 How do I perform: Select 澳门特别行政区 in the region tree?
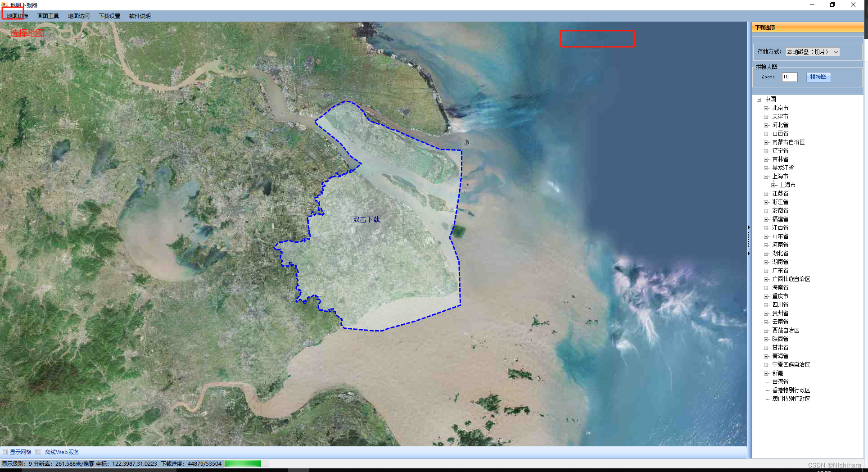click(x=791, y=399)
